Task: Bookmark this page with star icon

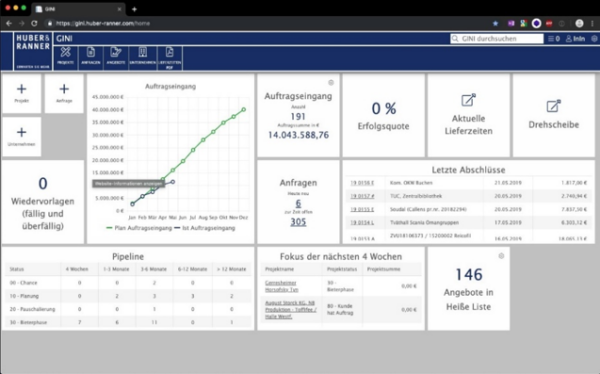Action: click(x=496, y=23)
